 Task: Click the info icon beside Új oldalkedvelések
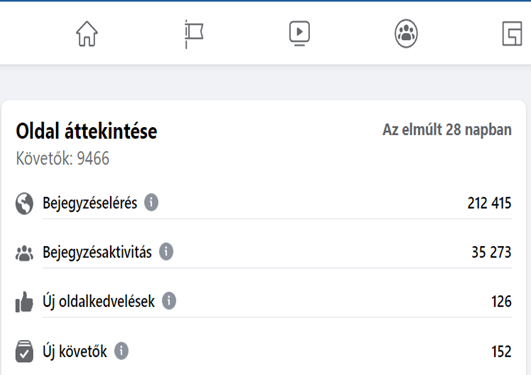click(x=169, y=301)
